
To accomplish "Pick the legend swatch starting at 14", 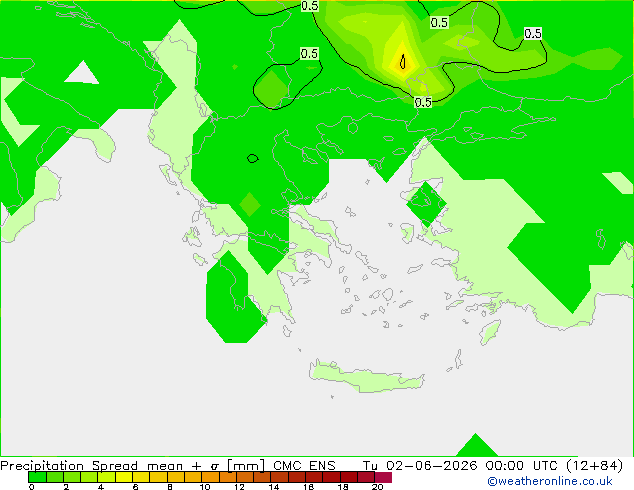I will pyautogui.click(x=279, y=477).
